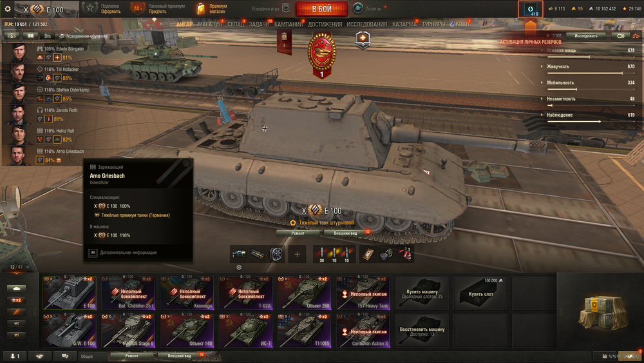The height and width of the screenshot is (363, 644).
Task: Expand the Живучесть stats section
Action: click(x=588, y=66)
